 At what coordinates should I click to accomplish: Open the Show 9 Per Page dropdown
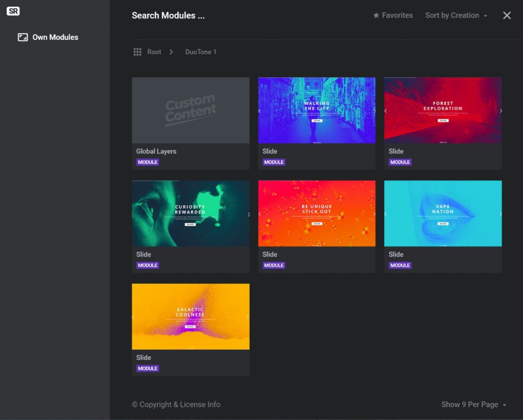[473, 404]
